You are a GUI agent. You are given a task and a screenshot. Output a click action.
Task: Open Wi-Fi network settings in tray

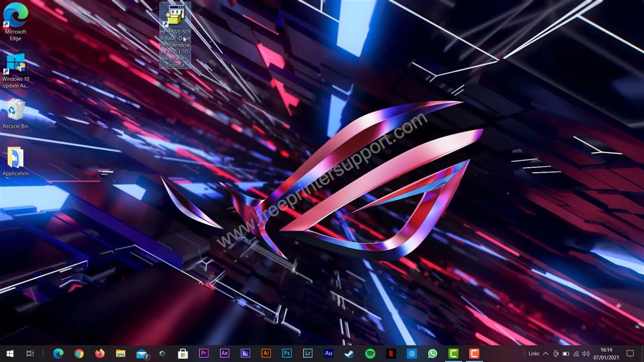click(x=576, y=354)
